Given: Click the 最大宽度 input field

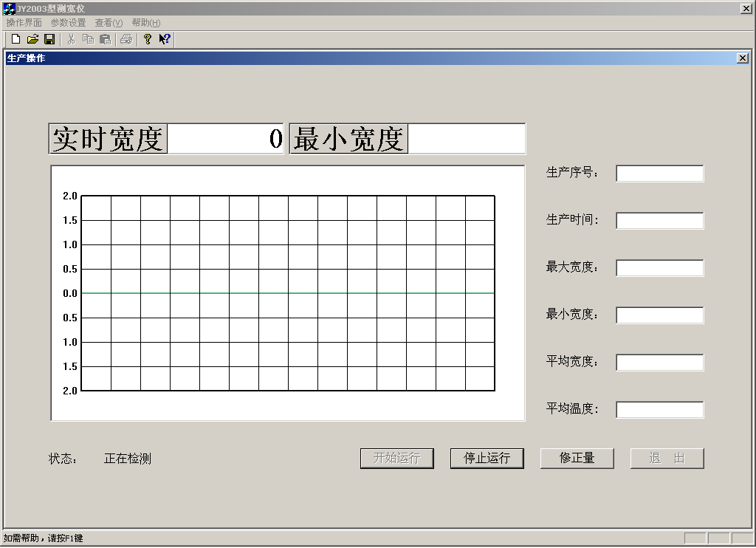Looking at the screenshot, I should [x=659, y=268].
